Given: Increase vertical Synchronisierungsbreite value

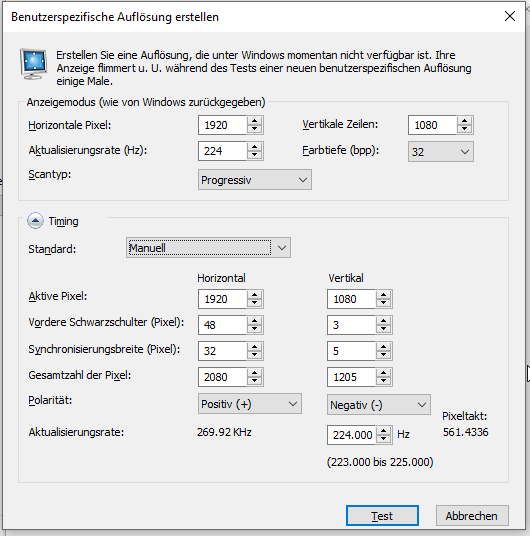Looking at the screenshot, I should [x=383, y=346].
